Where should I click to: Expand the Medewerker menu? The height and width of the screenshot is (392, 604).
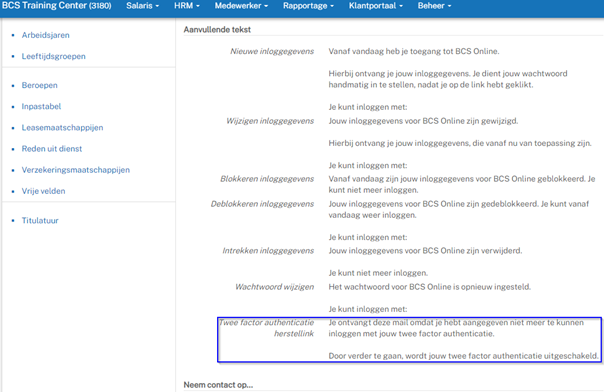coord(241,6)
